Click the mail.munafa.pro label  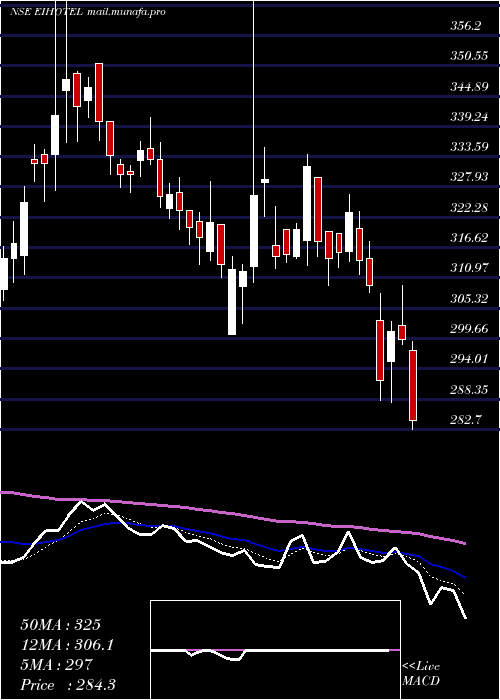click(126, 12)
